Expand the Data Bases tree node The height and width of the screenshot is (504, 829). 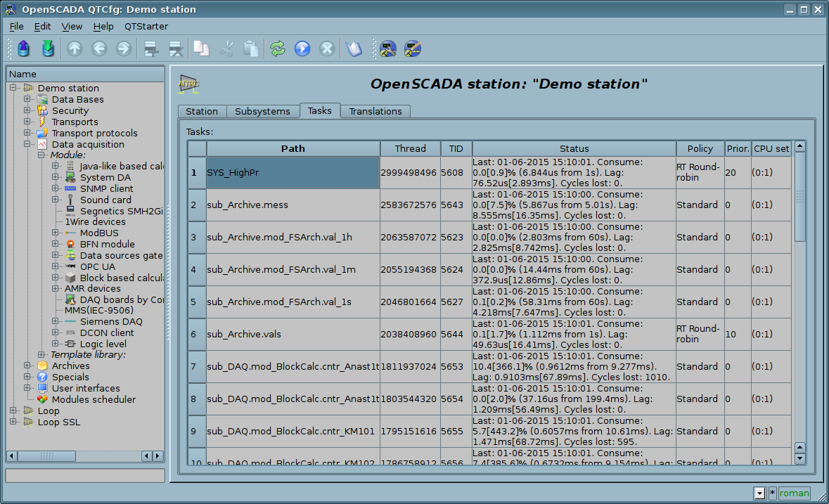tap(27, 99)
